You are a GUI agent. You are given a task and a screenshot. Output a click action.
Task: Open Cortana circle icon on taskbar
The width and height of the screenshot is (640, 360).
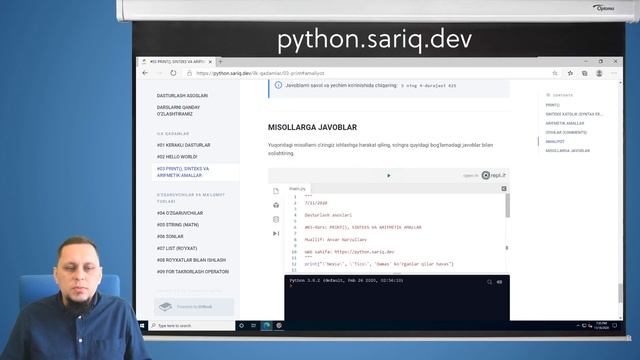[x=242, y=326]
